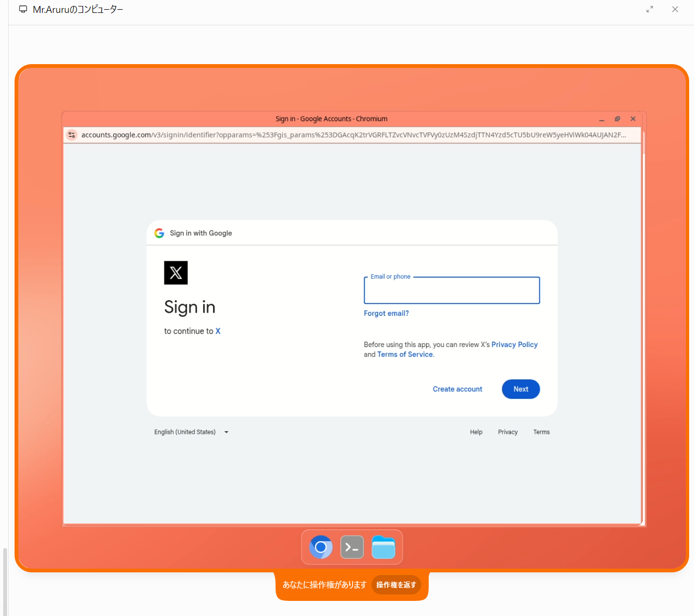The height and width of the screenshot is (616, 694).
Task: Click the Forgot email? link
Action: click(386, 313)
